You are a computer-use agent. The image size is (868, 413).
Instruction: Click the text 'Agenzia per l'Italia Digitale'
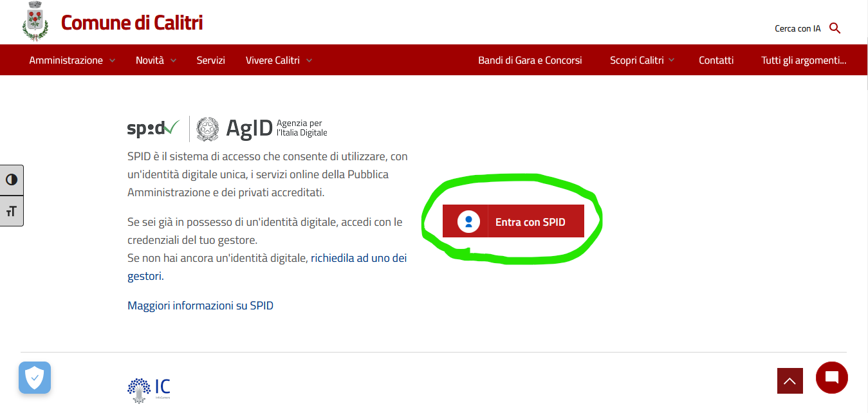(x=302, y=128)
